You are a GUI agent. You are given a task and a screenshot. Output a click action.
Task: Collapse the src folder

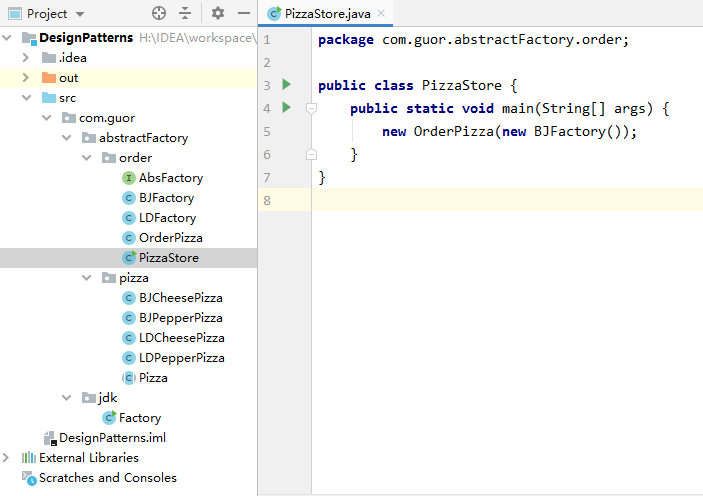26,97
